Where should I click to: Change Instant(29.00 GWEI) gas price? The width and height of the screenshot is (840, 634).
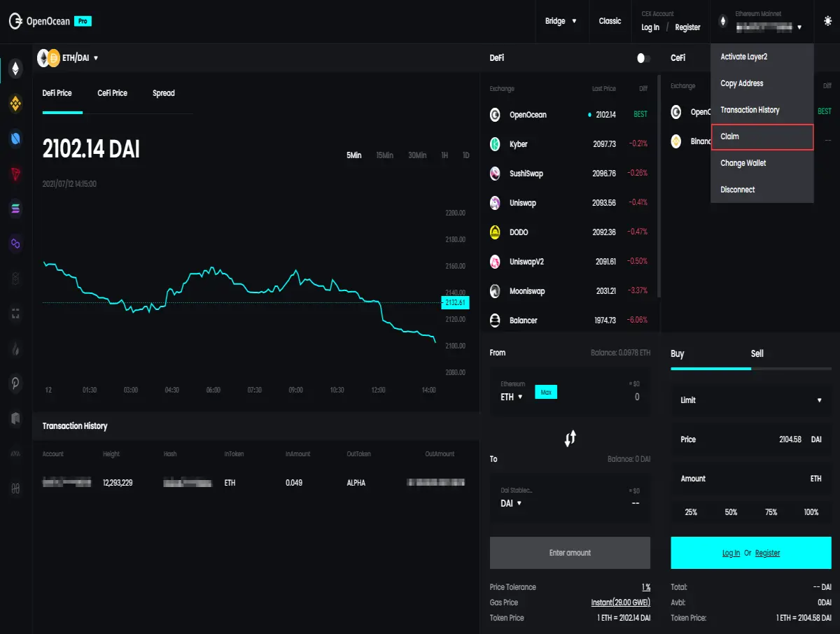coord(620,603)
